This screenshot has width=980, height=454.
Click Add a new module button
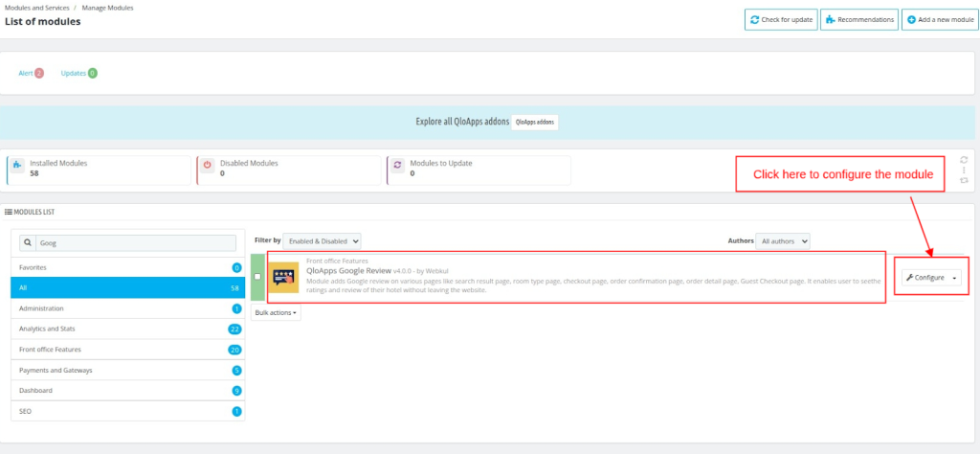coord(940,19)
